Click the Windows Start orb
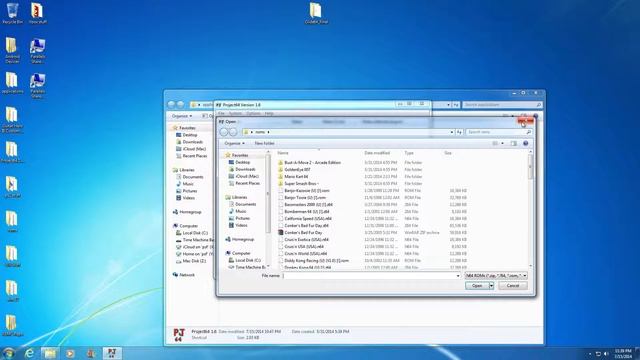The height and width of the screenshot is (360, 640). coord(9,353)
